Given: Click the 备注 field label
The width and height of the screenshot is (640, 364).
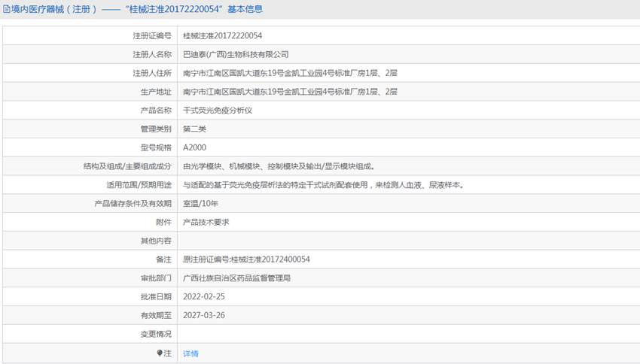Looking at the screenshot, I should click(x=163, y=259).
